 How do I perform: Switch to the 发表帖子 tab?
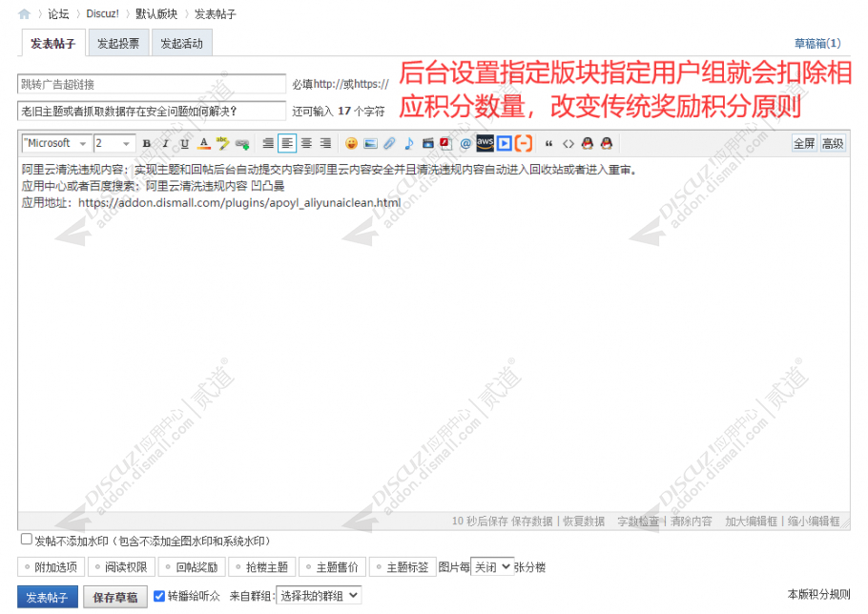coord(53,43)
